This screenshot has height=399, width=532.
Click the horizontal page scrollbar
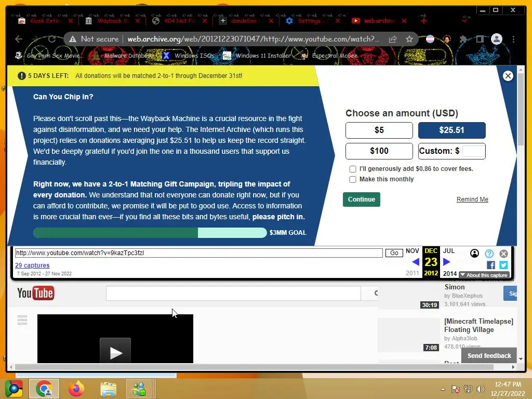pyautogui.click(x=254, y=367)
